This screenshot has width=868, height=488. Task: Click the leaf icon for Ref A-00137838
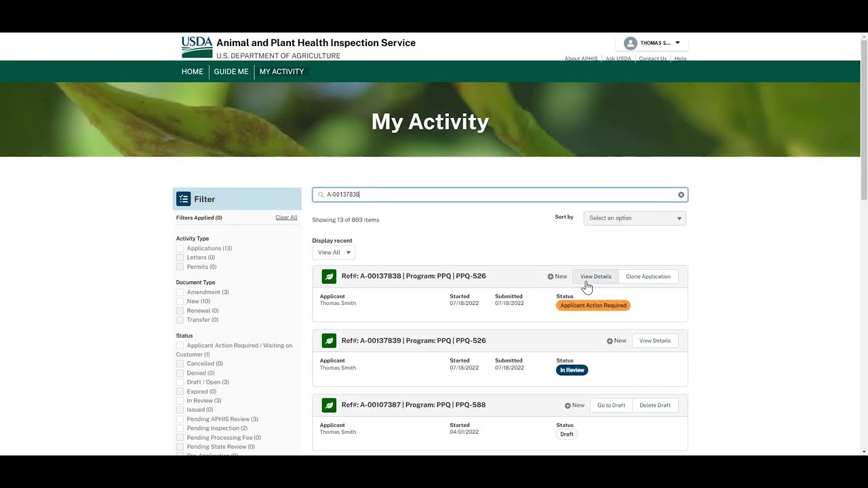point(329,277)
